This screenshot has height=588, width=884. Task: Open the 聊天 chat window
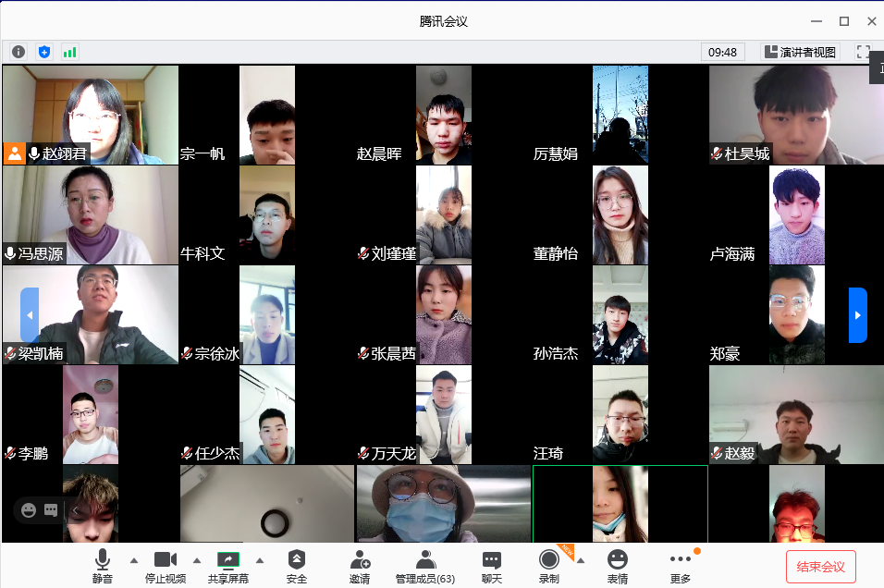coord(491,566)
